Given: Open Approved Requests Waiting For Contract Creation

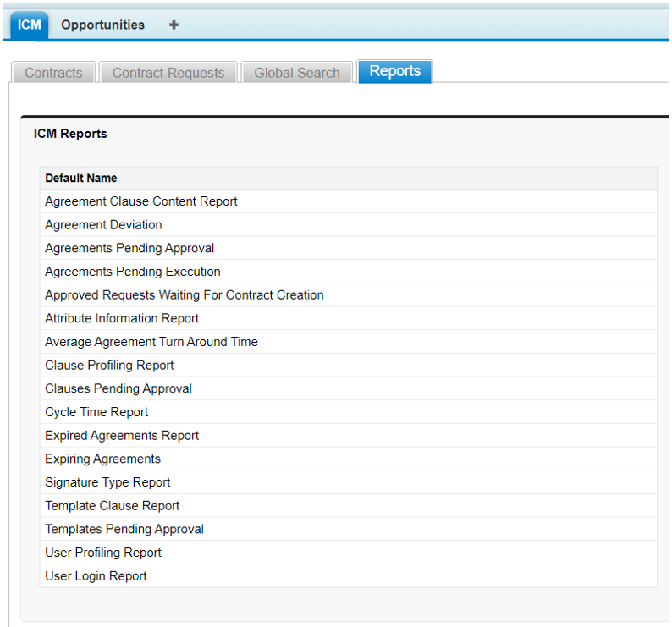Looking at the screenshot, I should (185, 295).
